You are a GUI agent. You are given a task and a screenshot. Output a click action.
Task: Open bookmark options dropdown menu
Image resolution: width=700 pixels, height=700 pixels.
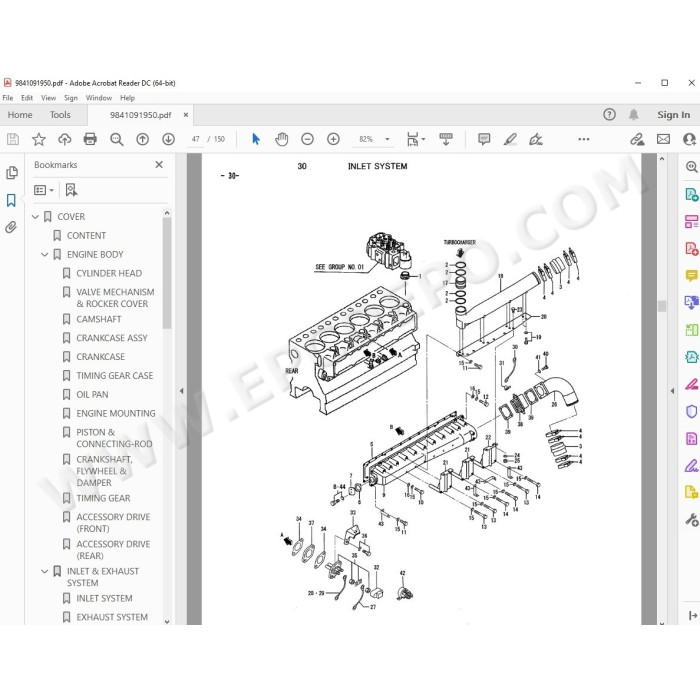point(44,190)
